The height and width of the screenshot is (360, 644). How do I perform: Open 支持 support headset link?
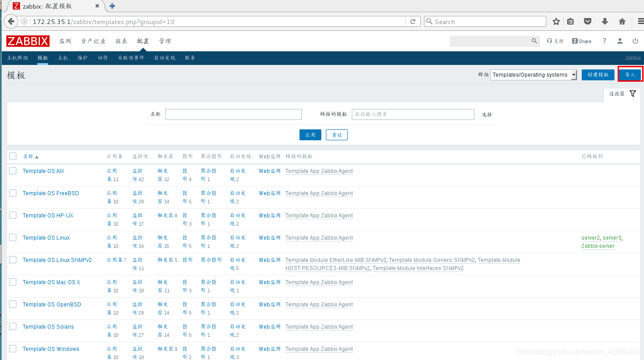point(555,41)
